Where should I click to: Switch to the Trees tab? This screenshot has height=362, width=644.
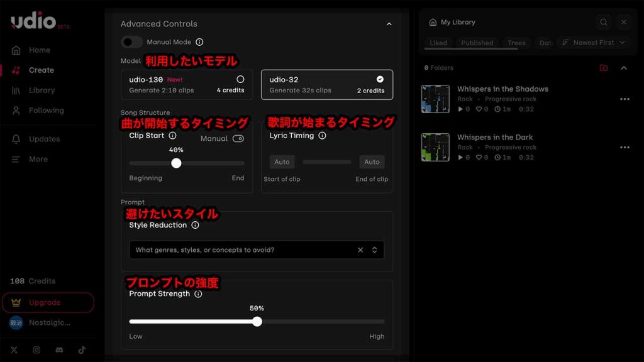point(516,43)
